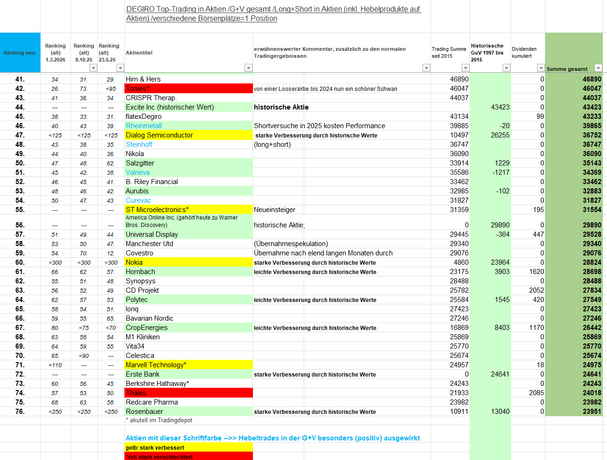Select the 'Celestica' cell

tap(189, 355)
